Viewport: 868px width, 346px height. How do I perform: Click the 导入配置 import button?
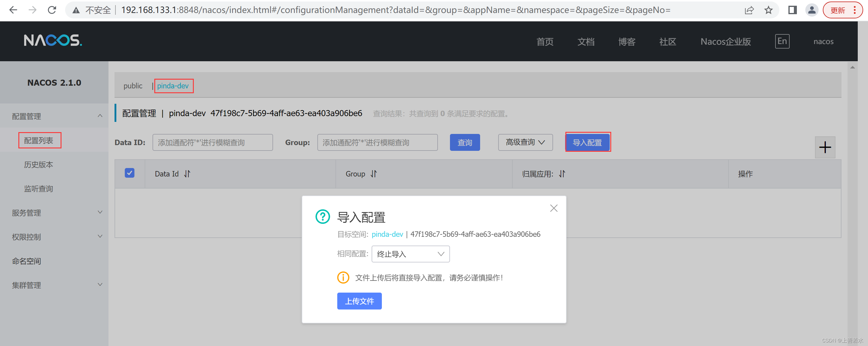[587, 142]
